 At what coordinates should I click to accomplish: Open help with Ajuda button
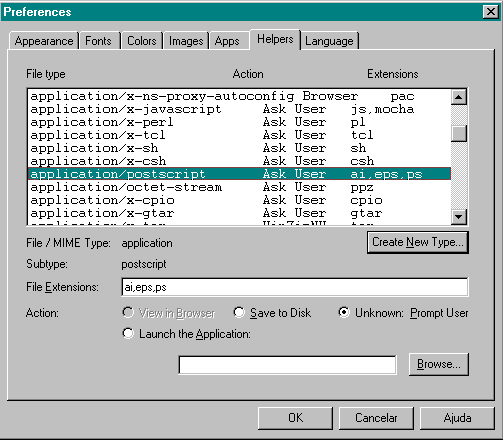pos(457,418)
